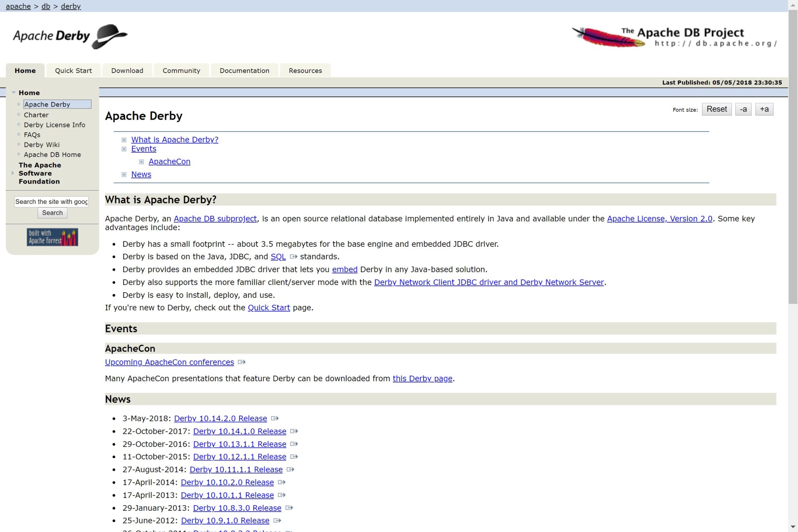Switch to the Download tab
This screenshot has width=798, height=532.
click(x=127, y=70)
